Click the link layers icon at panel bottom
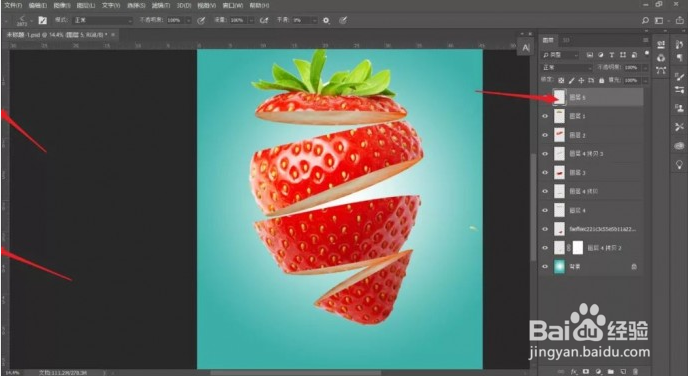This screenshot has height=376, width=689. (x=561, y=372)
